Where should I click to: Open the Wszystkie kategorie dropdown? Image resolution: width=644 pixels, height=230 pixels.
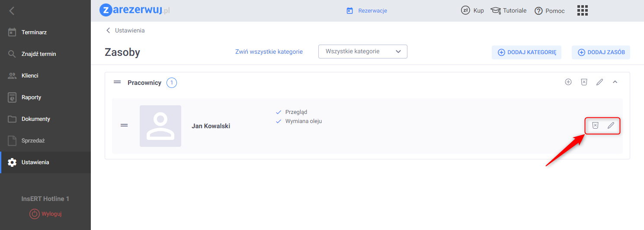(x=362, y=52)
